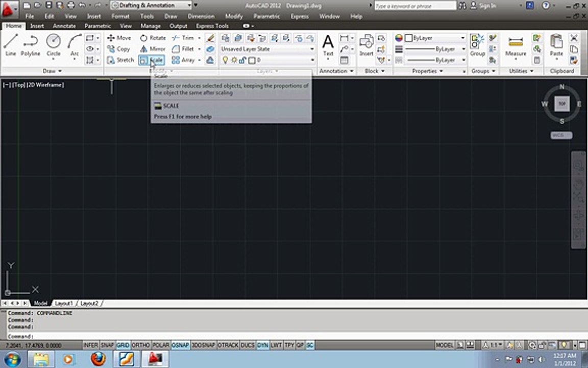Click the Move tool
Viewport: 588px width, 368px height.
click(119, 38)
